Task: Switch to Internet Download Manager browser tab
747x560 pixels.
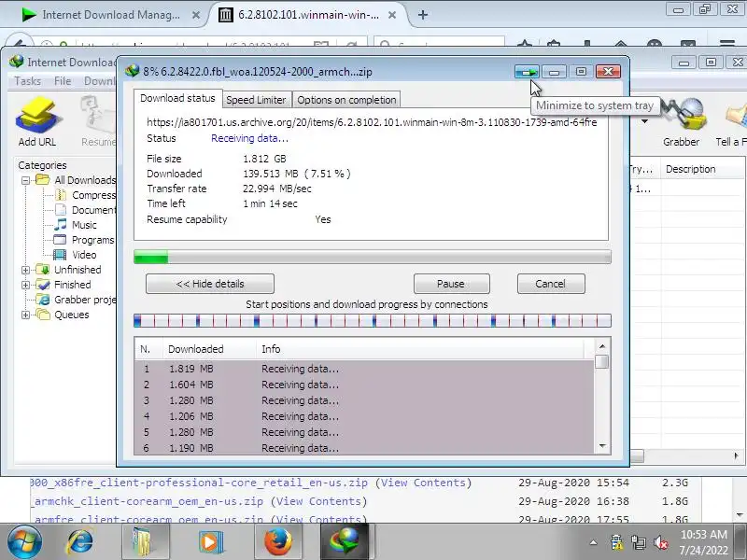Action: pos(110,15)
